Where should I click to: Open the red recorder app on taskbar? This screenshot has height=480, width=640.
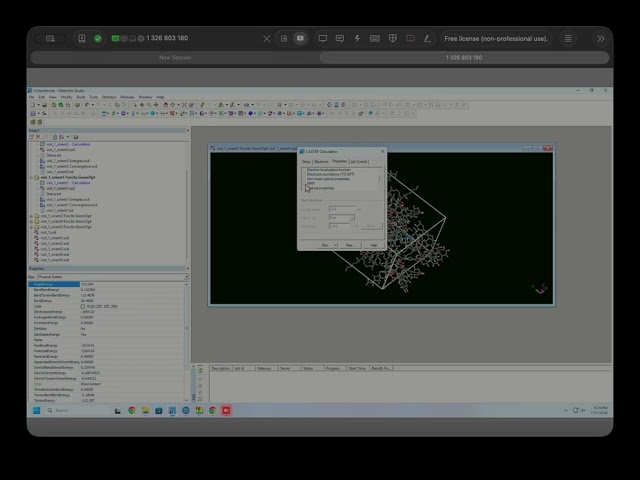click(x=226, y=410)
